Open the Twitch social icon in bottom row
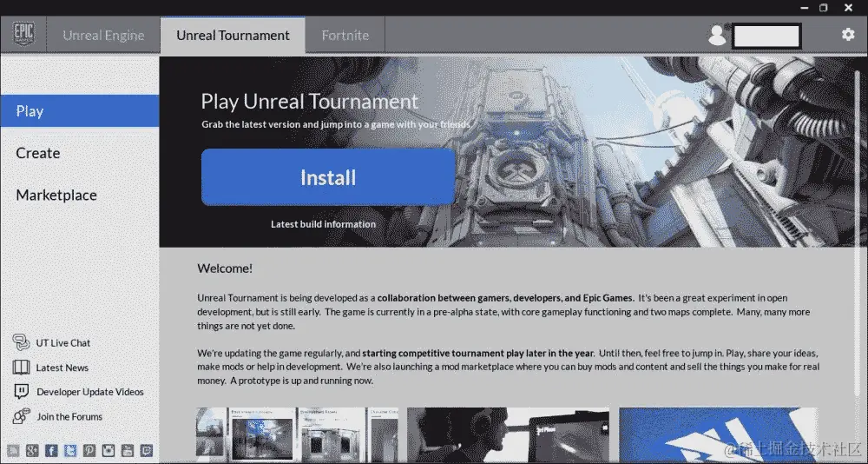Image resolution: width=868 pixels, height=464 pixels. [x=146, y=451]
